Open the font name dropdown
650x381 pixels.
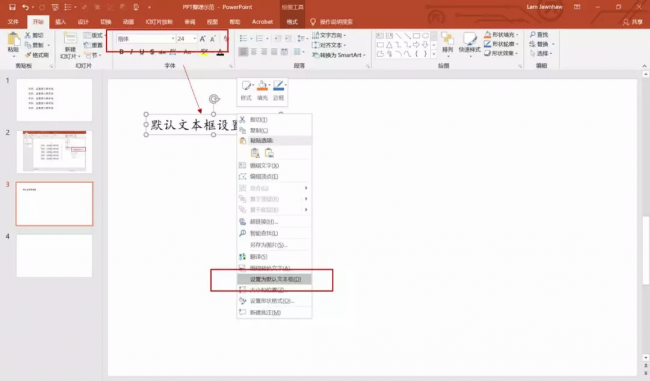pyautogui.click(x=173, y=39)
